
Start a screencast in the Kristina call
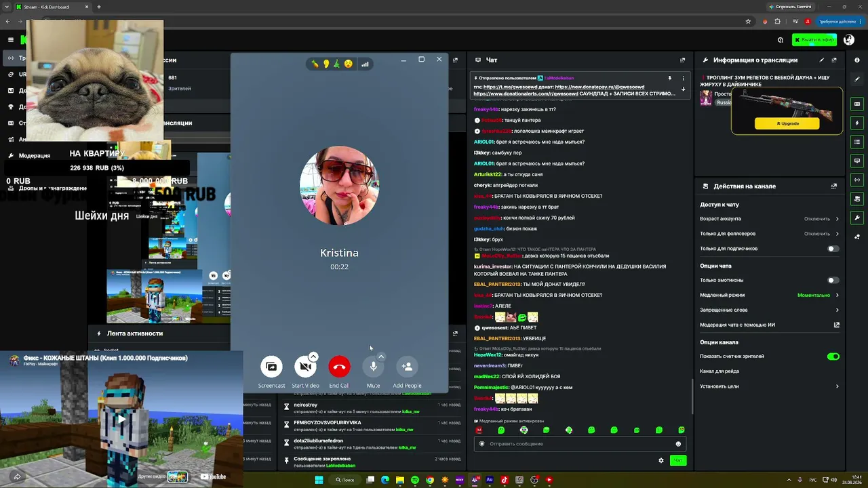[271, 367]
